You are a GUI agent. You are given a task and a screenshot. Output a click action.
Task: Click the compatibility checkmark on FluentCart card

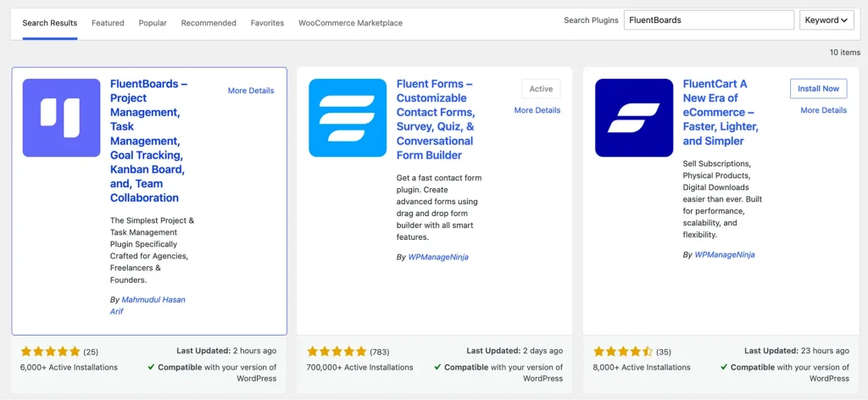724,367
